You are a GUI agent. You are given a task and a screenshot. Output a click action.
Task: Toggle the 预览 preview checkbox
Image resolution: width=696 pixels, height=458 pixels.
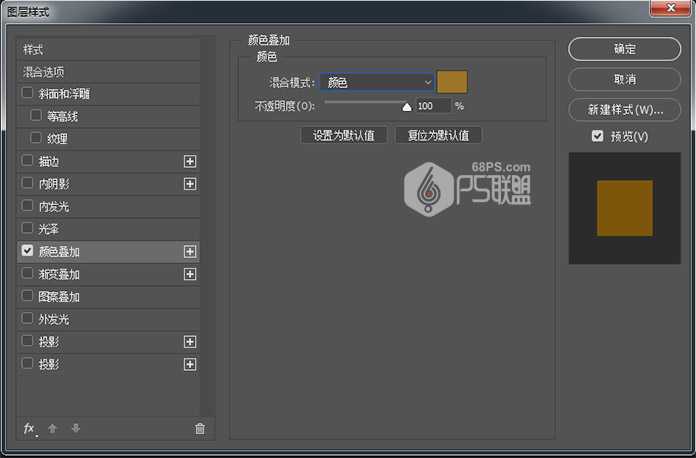coord(597,136)
